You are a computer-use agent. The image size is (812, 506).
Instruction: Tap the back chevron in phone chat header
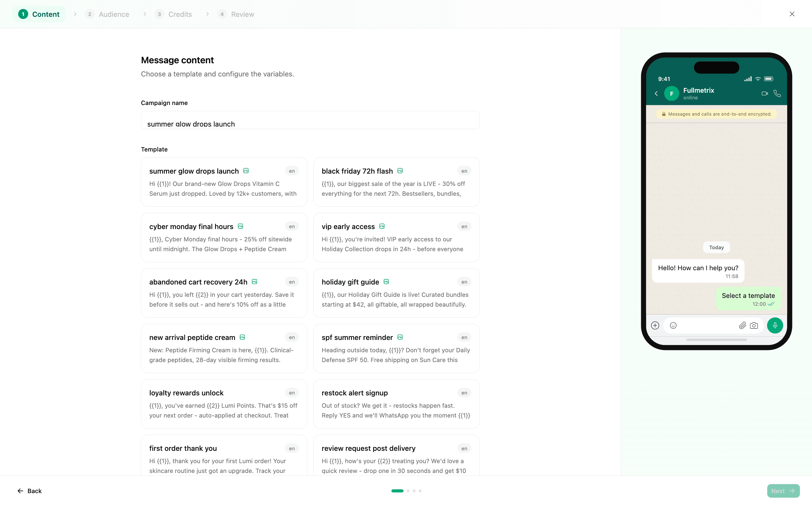[x=656, y=93]
